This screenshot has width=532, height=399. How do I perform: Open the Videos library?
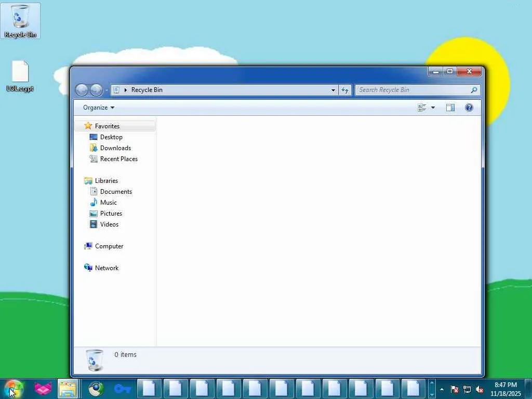[x=109, y=224]
